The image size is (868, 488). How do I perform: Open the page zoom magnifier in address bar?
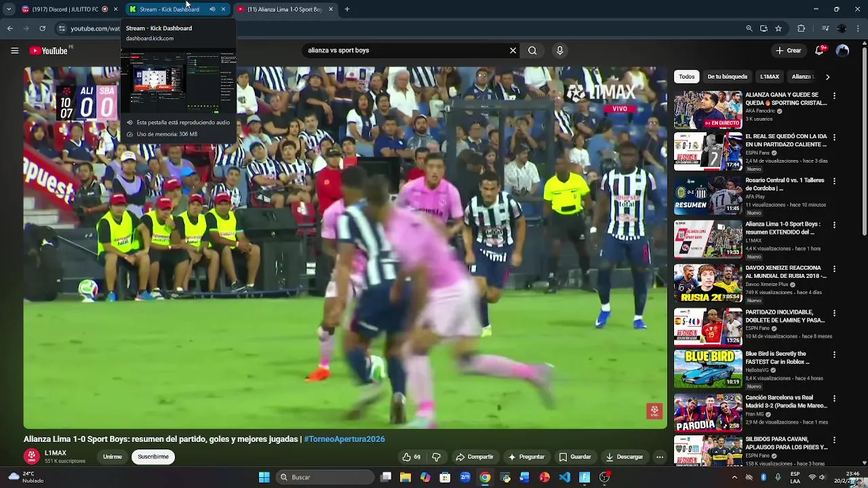[x=749, y=28]
